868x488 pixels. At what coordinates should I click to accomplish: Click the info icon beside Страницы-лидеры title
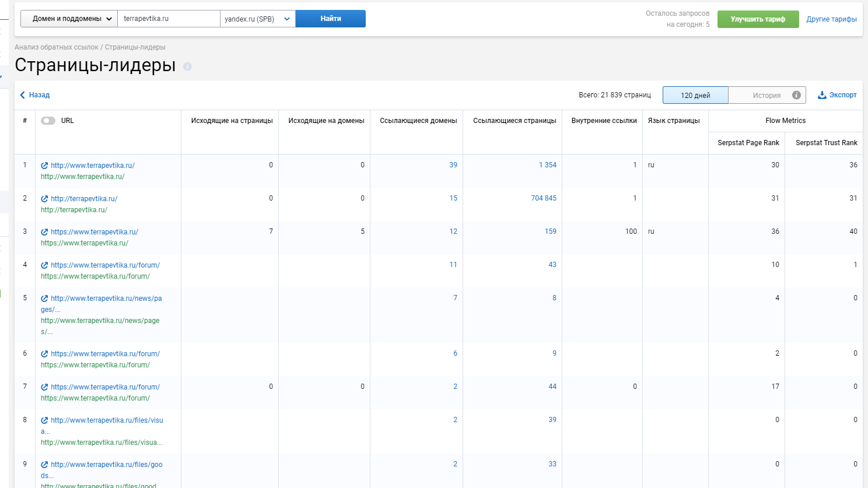click(187, 66)
